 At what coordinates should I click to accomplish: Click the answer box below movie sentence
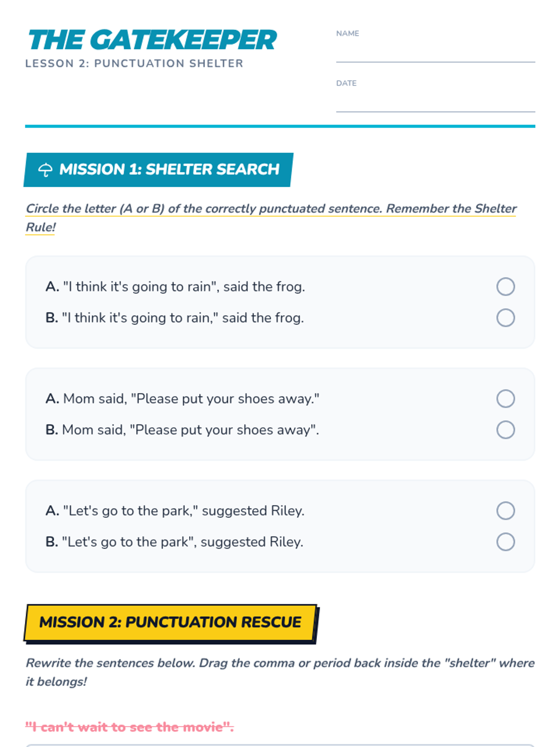click(280, 746)
